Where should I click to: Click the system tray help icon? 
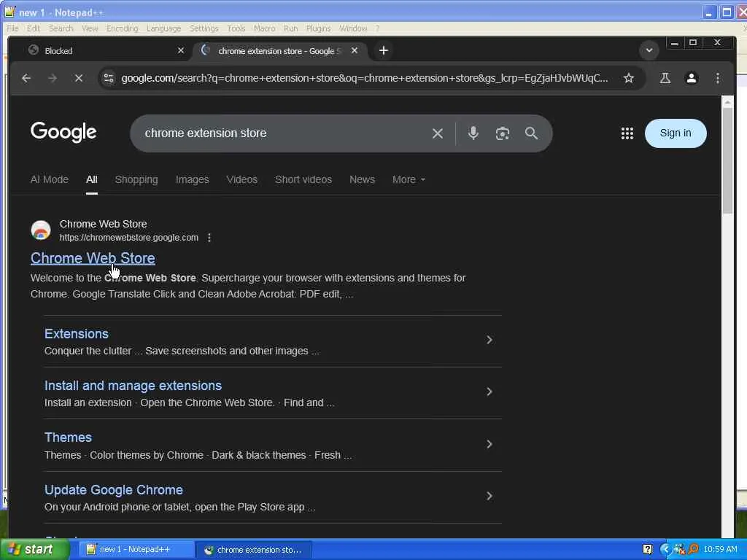tap(648, 549)
